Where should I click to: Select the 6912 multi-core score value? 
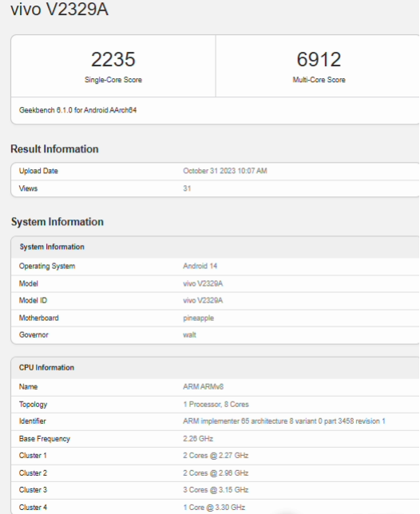319,59
